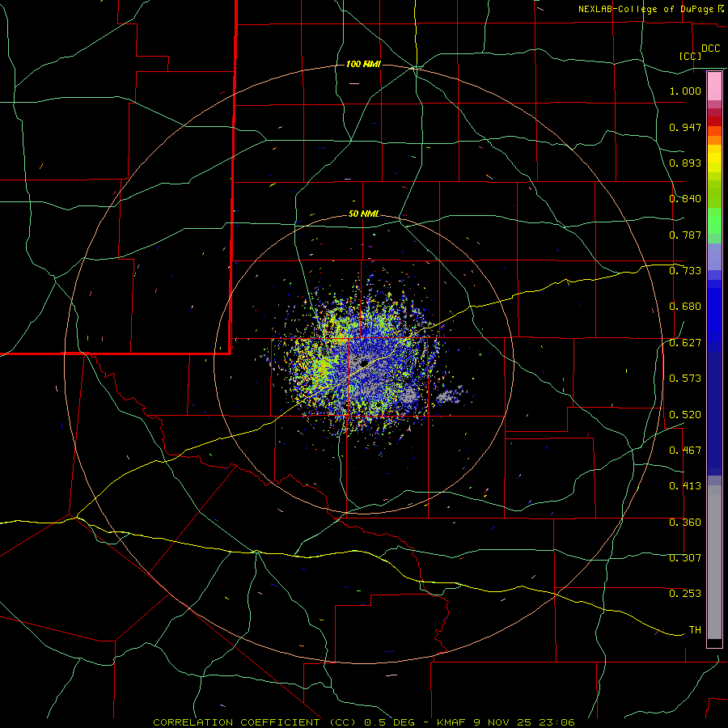Image resolution: width=728 pixels, height=728 pixels.
Task: Click the 0.733 scale value
Action: point(685,271)
